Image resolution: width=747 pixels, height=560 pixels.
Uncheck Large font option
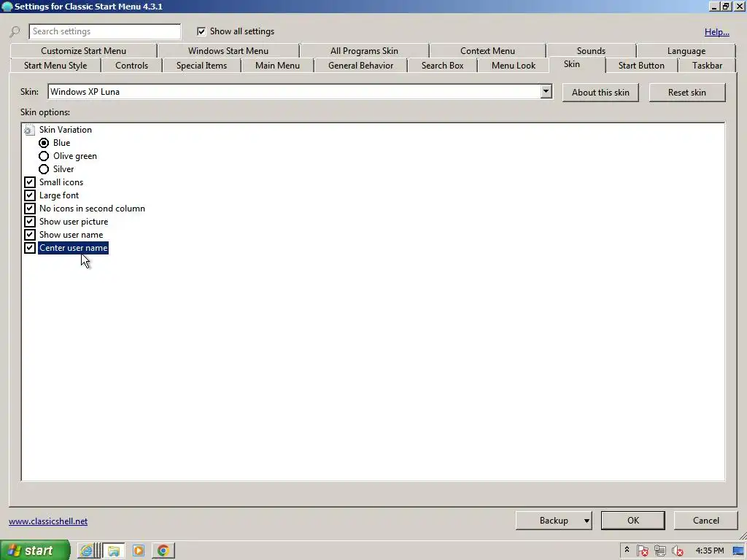tap(29, 195)
